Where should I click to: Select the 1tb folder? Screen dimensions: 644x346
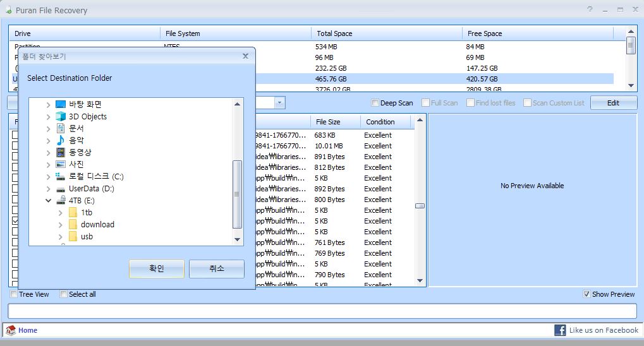click(86, 213)
